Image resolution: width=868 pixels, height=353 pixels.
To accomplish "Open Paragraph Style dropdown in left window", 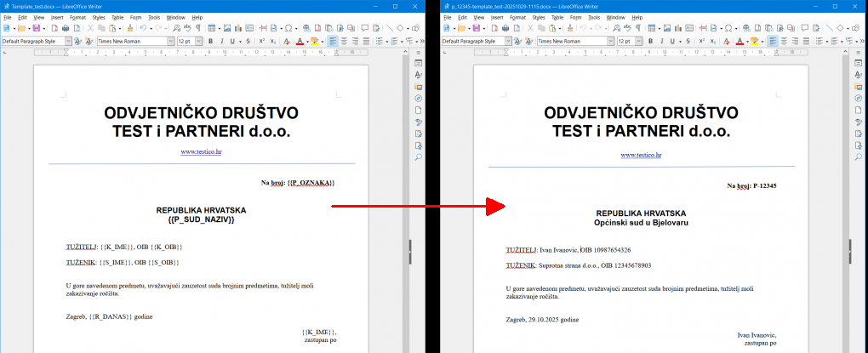I will point(67,41).
